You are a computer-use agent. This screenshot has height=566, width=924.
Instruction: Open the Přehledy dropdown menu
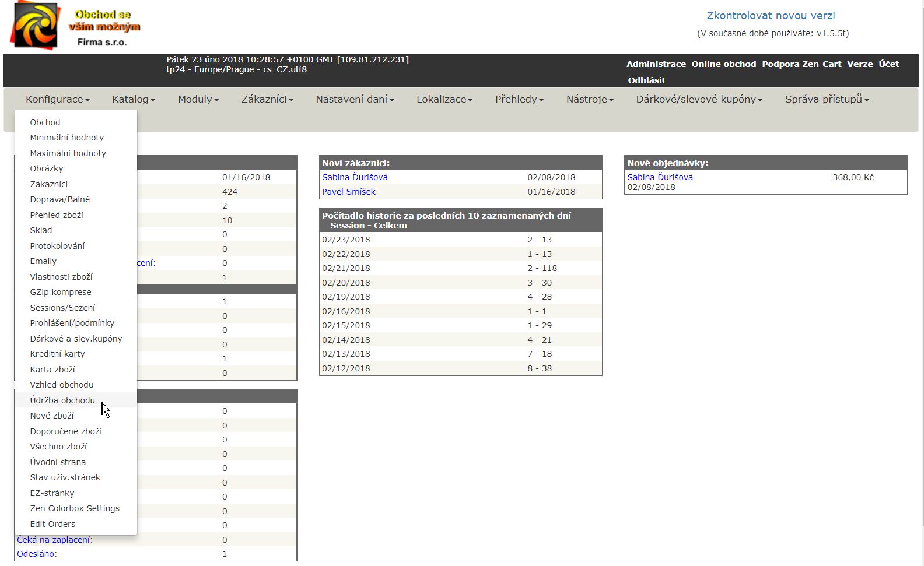point(519,99)
